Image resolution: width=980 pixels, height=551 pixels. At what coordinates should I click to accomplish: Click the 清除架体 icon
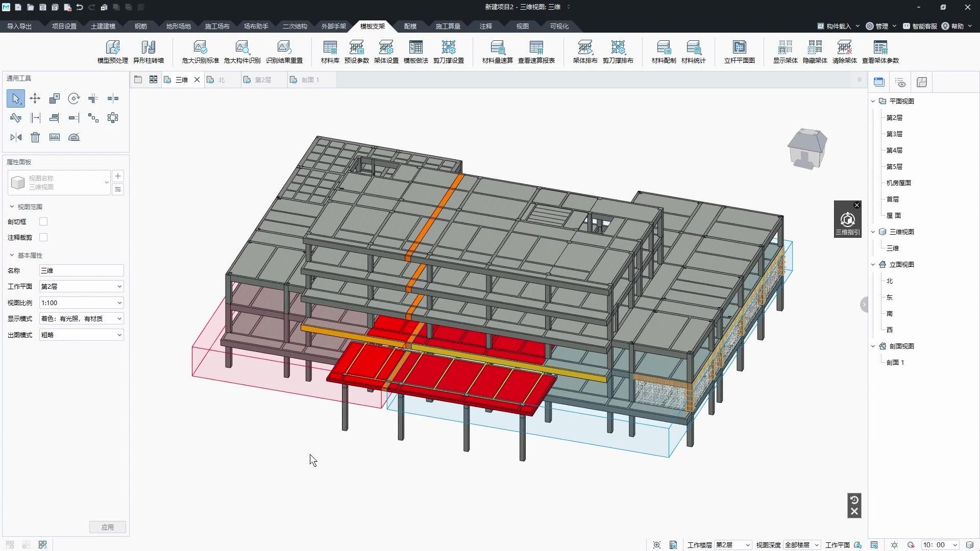point(844,48)
